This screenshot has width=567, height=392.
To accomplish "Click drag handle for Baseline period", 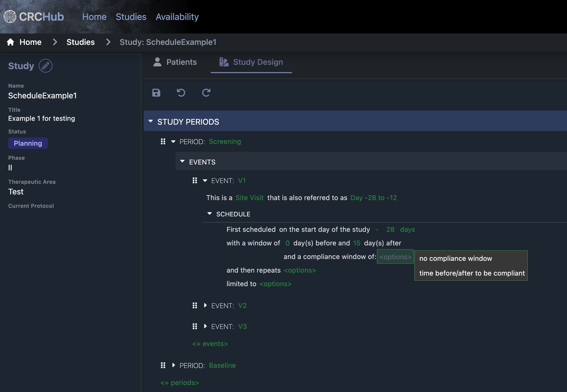I will (163, 365).
